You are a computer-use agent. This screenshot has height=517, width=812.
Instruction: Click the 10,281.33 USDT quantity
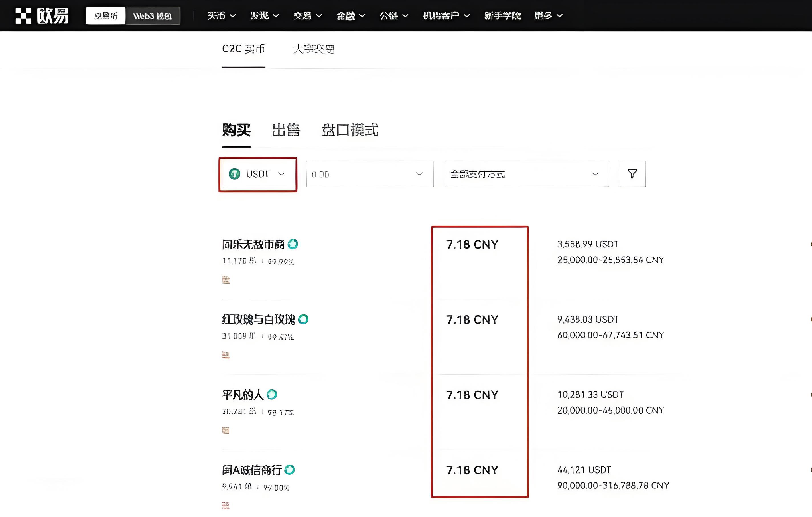point(590,395)
